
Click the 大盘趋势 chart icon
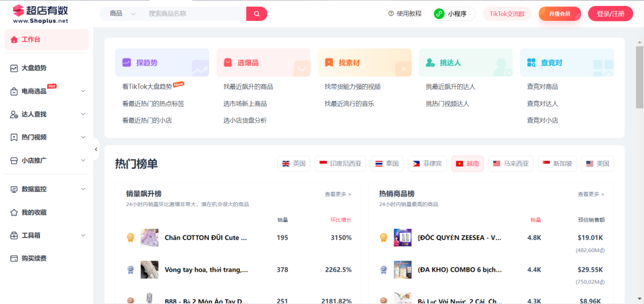[x=14, y=68]
